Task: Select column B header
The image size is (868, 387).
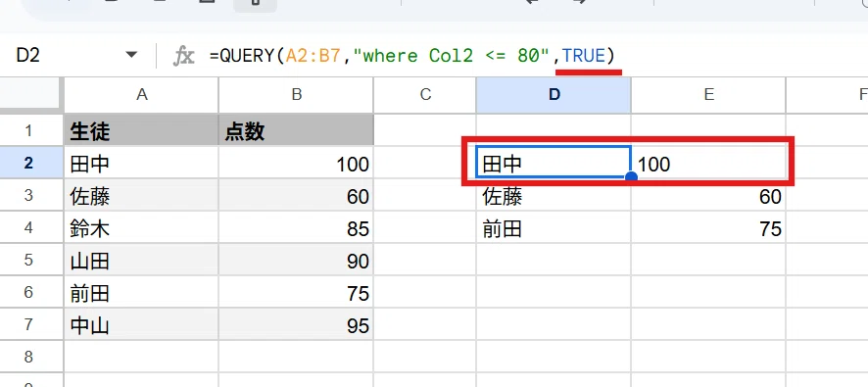Action: pyautogui.click(x=297, y=95)
